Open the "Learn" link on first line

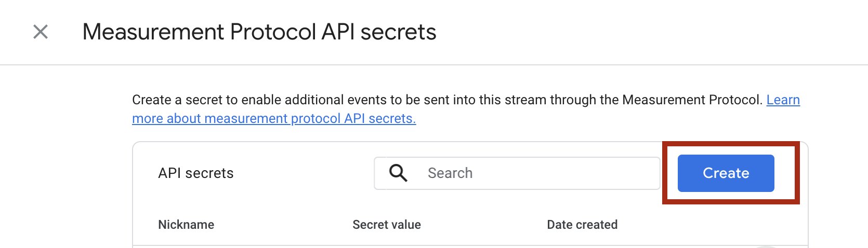tap(783, 100)
